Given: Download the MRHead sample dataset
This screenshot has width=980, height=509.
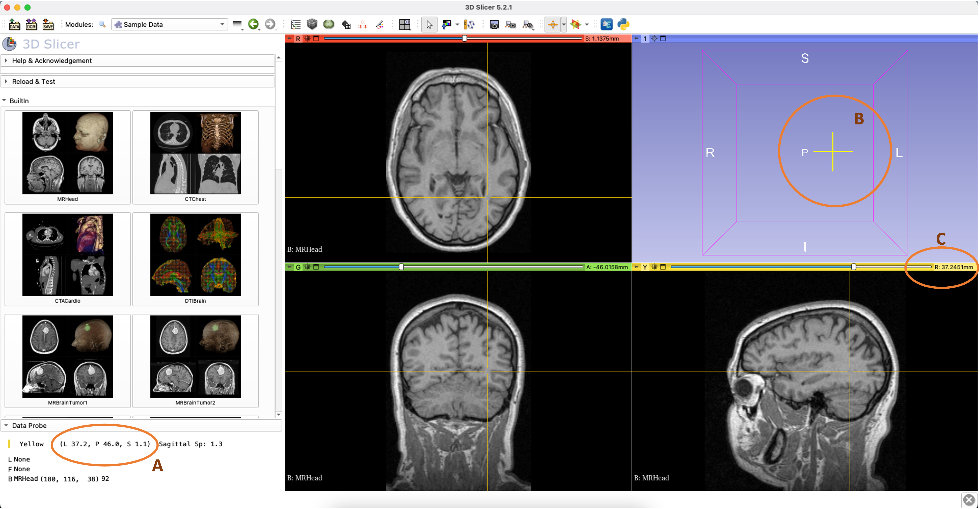Looking at the screenshot, I should (x=68, y=157).
